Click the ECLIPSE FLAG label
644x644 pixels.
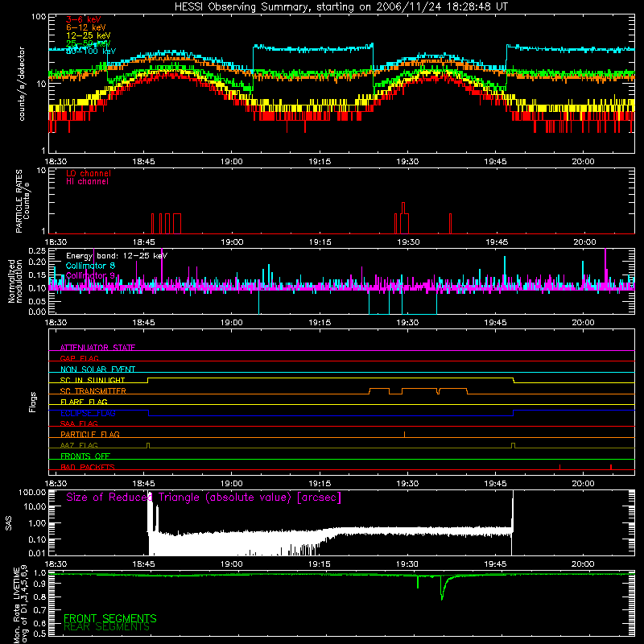click(88, 413)
